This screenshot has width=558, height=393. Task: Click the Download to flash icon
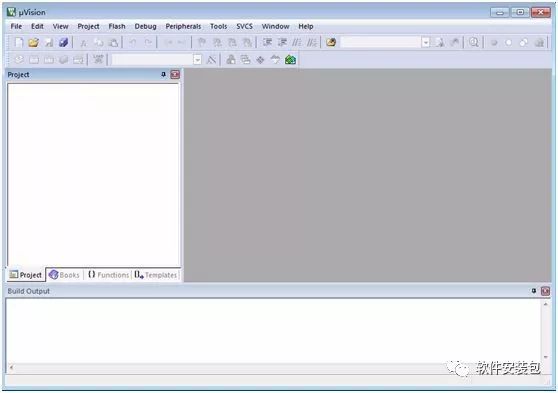click(x=98, y=59)
